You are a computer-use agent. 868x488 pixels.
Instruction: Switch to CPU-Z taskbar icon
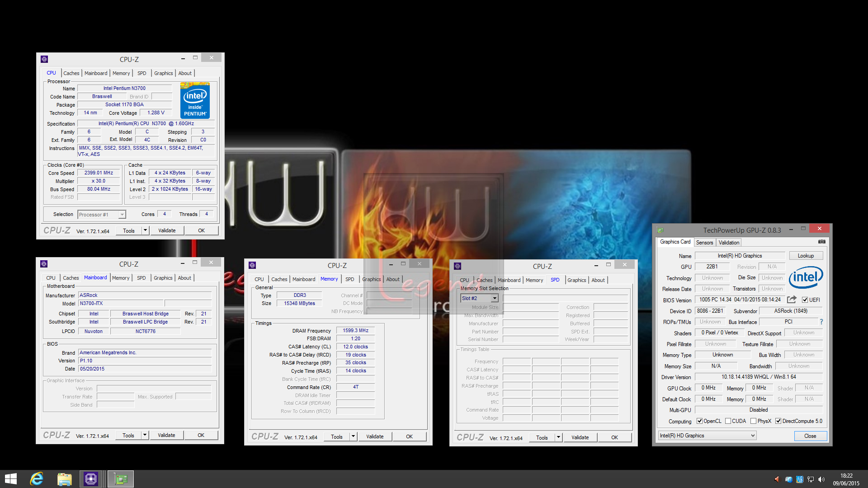pyautogui.click(x=91, y=479)
